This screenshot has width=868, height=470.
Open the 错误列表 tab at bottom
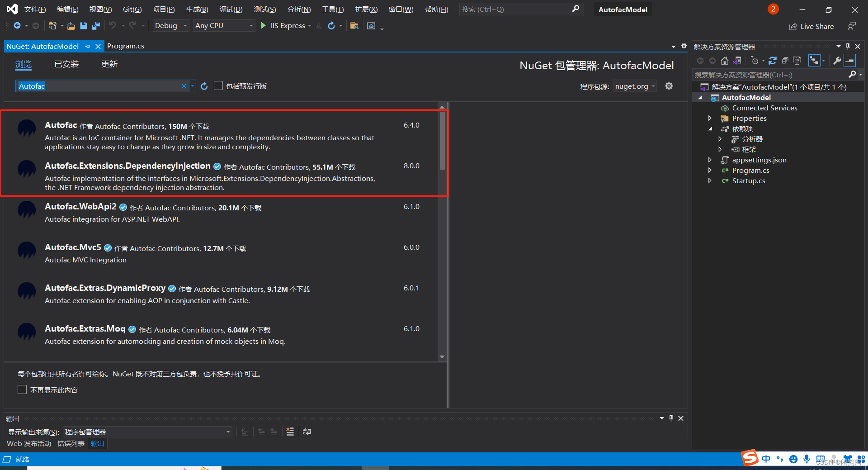[x=71, y=443]
